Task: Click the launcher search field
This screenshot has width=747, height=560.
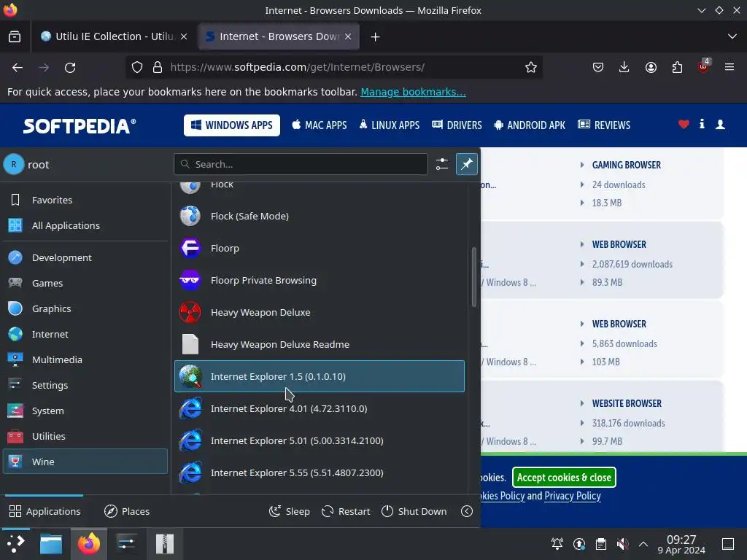Action: [x=301, y=164]
